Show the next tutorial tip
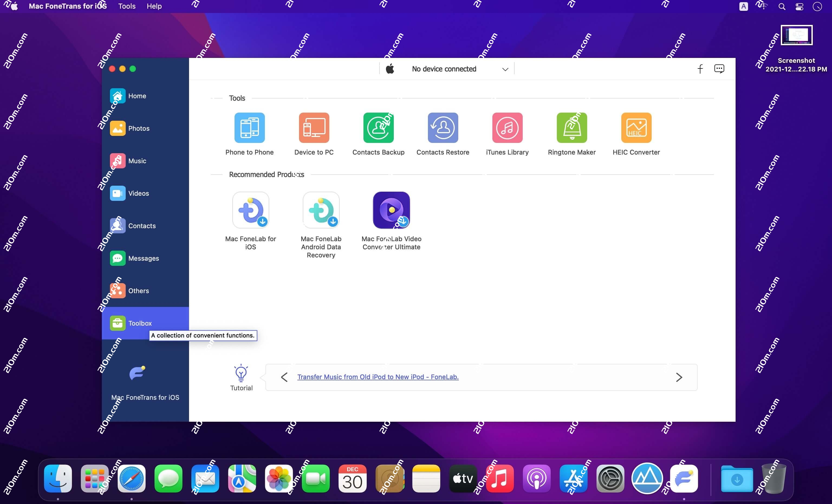 [x=679, y=377]
